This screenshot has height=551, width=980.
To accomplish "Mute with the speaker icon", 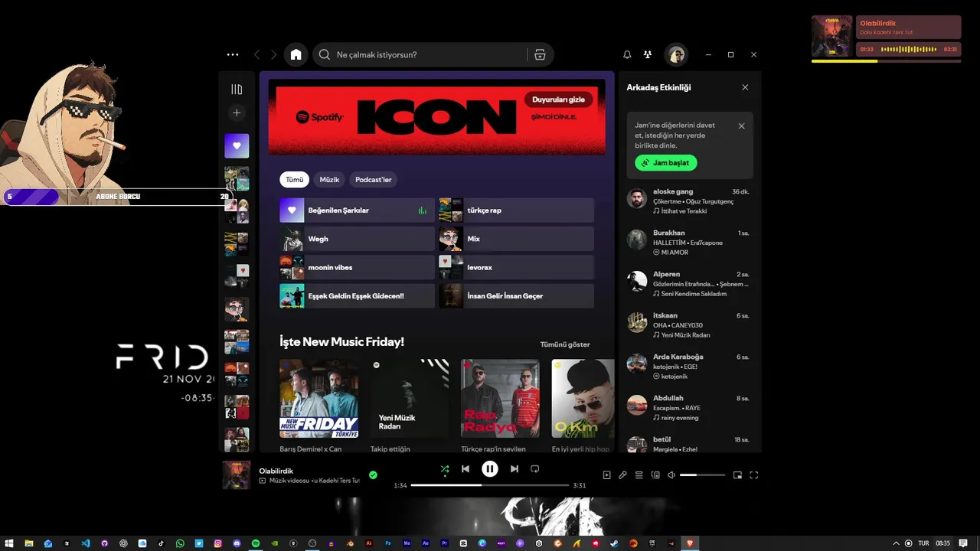I will pyautogui.click(x=671, y=475).
